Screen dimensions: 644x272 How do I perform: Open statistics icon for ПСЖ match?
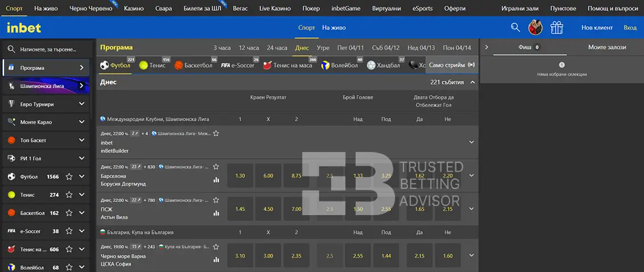[x=216, y=213]
